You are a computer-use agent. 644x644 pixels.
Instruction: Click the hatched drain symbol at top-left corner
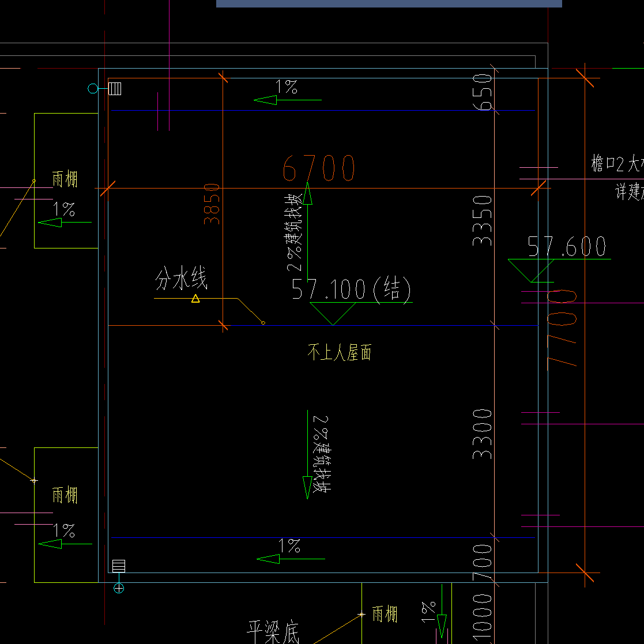click(x=115, y=89)
